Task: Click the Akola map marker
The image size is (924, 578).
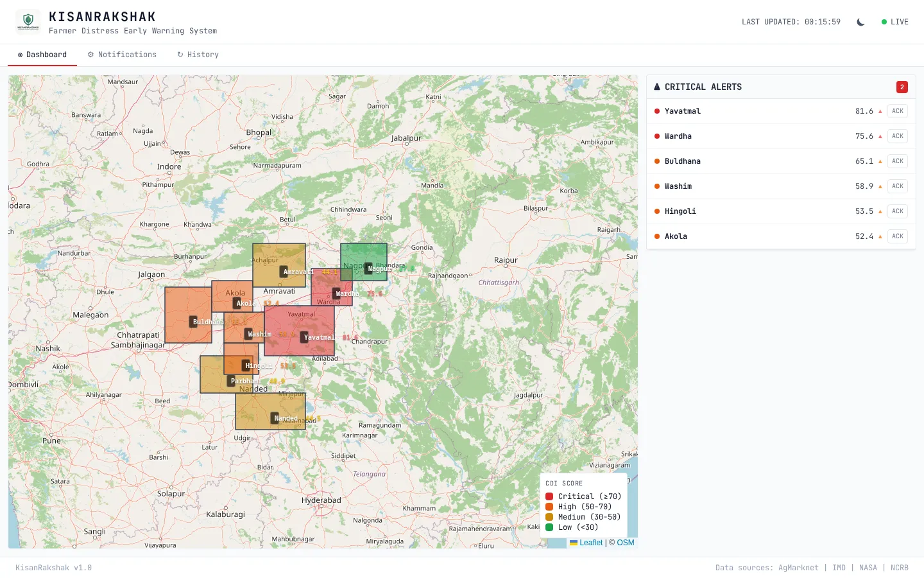Action: [x=237, y=303]
